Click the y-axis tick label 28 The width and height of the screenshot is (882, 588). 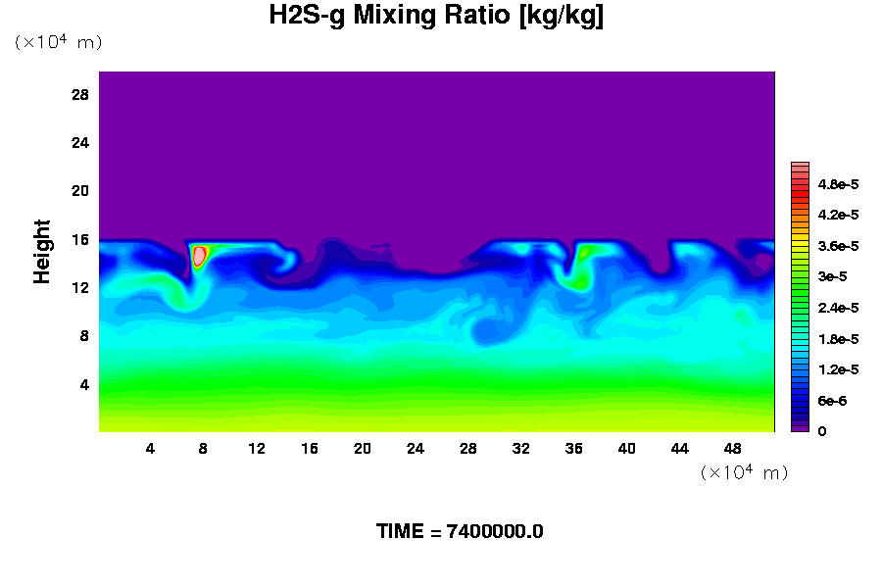(80, 95)
